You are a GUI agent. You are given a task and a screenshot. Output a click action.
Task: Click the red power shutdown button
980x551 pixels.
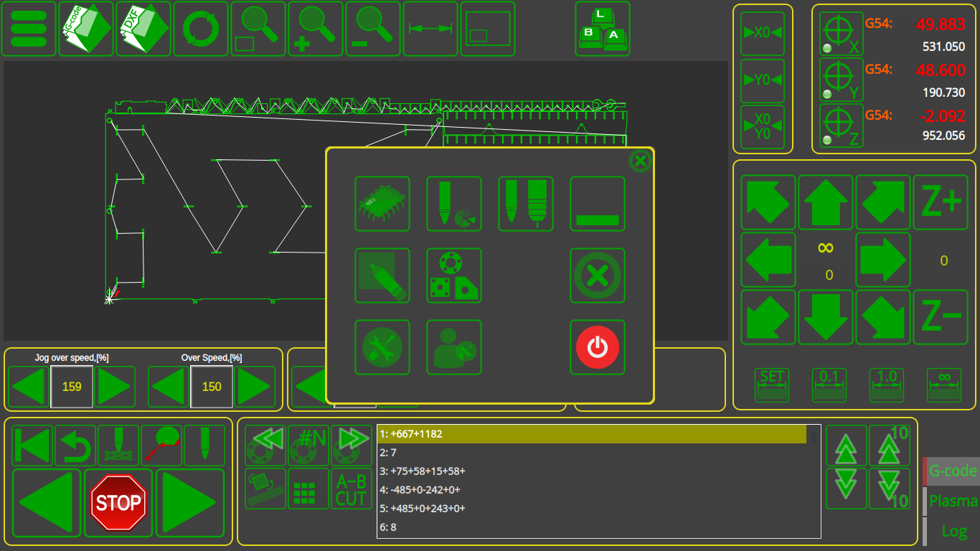[x=598, y=347]
